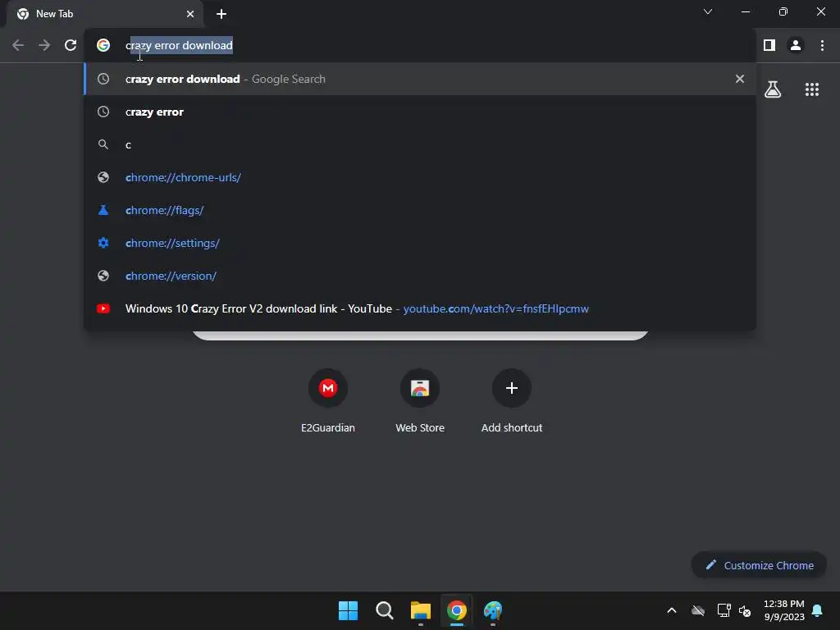Image resolution: width=840 pixels, height=630 pixels.
Task: Open a new tab with plus button
Action: [x=221, y=14]
